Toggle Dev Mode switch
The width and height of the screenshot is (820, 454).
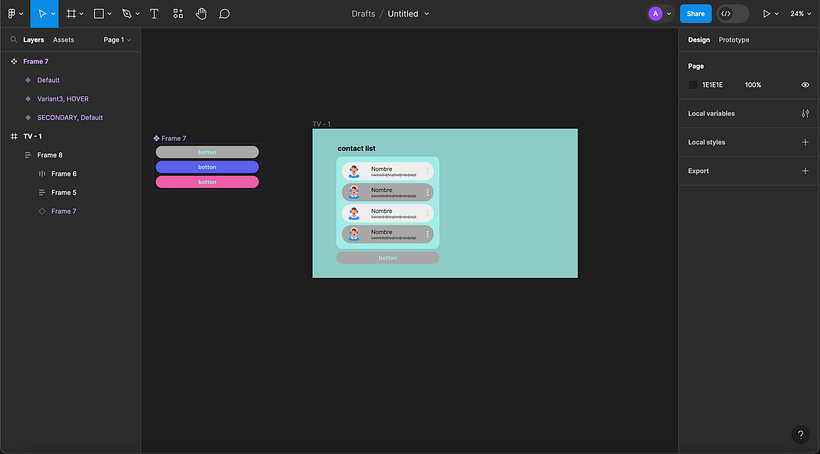tap(732, 14)
